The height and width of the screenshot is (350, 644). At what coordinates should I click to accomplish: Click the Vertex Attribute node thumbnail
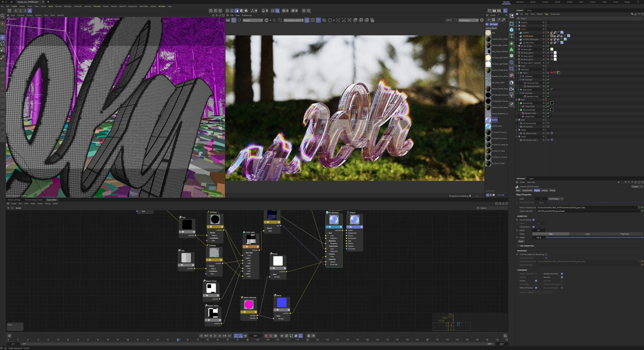pos(249,305)
